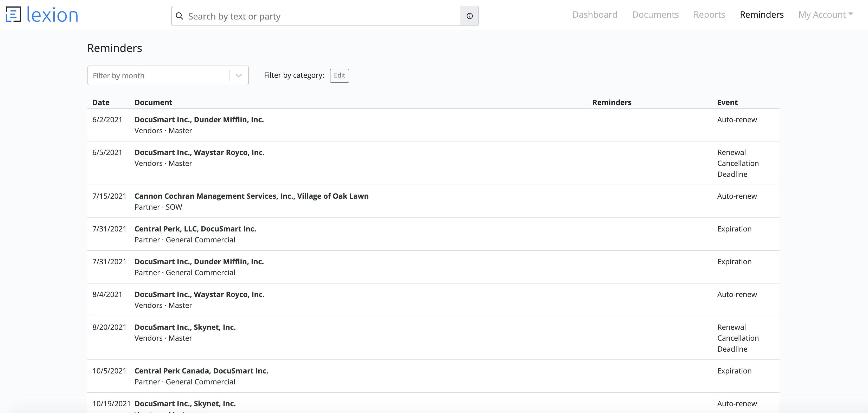Image resolution: width=868 pixels, height=413 pixels.
Task: Click the Lexion logo icon
Action: click(14, 15)
